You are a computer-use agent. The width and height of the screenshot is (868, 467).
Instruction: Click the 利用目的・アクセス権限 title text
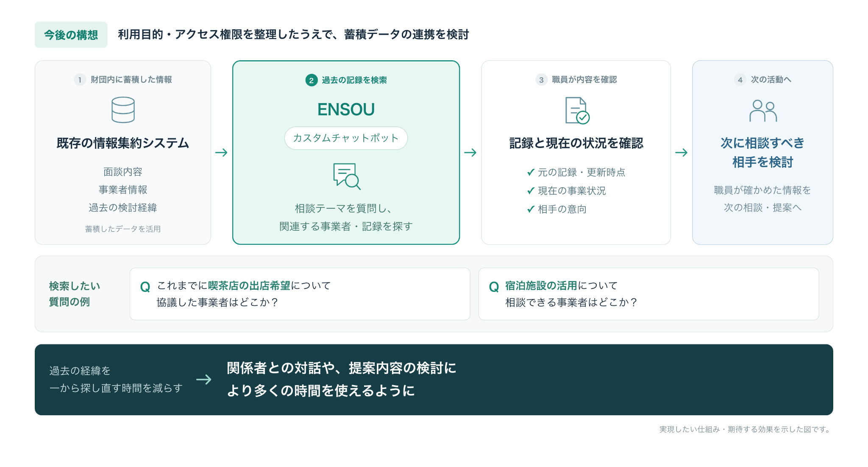180,34
